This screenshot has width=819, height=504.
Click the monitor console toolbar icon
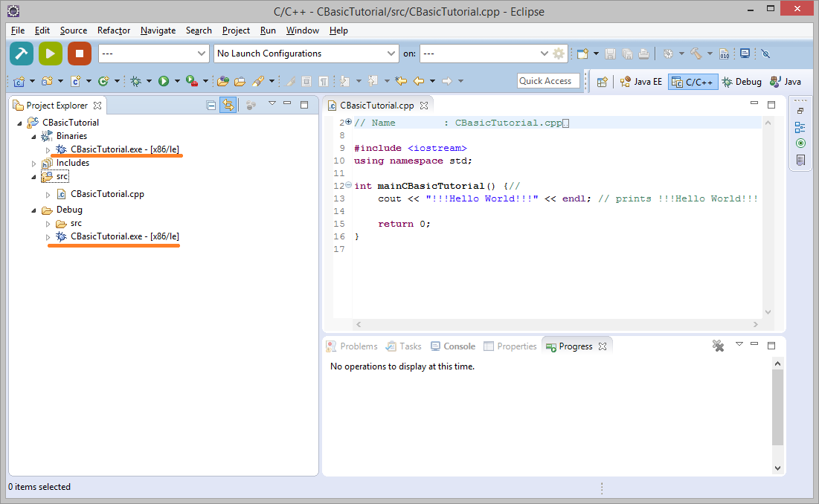[x=745, y=54]
